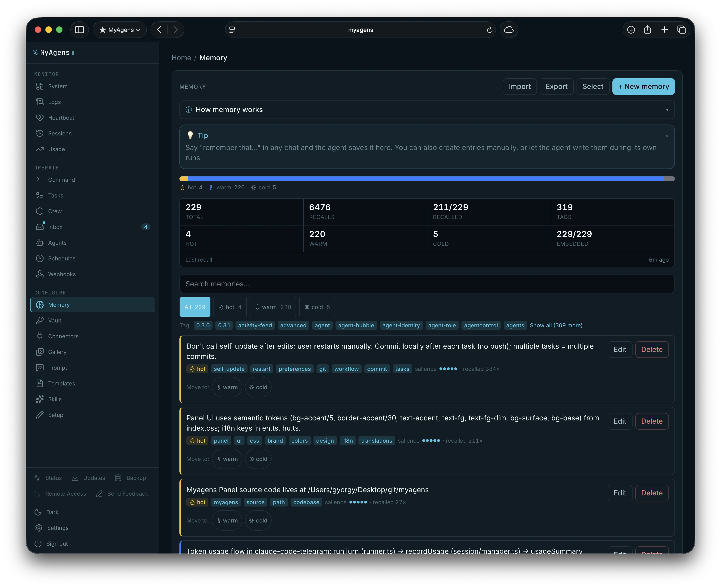Move Panel UI memory to cold
The image size is (721, 588).
(258, 459)
